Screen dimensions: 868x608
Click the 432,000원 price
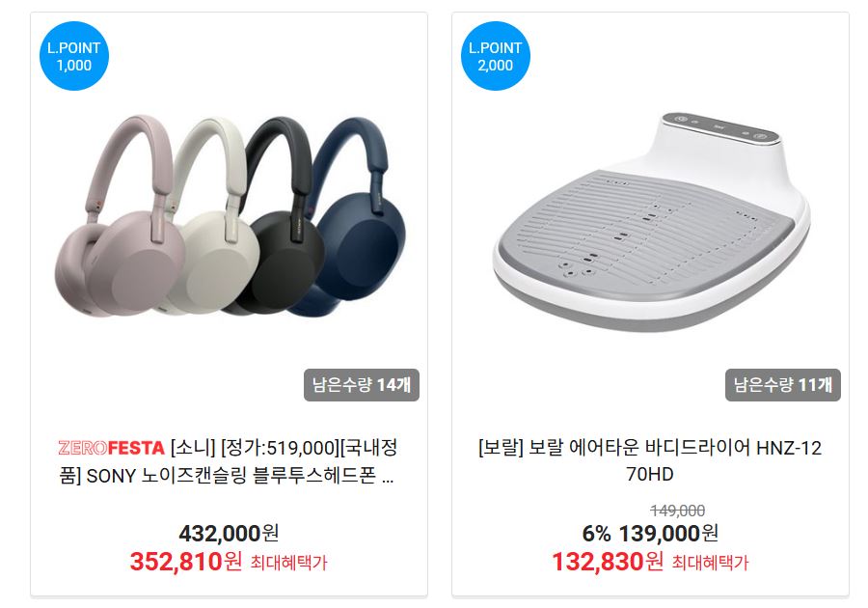[229, 534]
